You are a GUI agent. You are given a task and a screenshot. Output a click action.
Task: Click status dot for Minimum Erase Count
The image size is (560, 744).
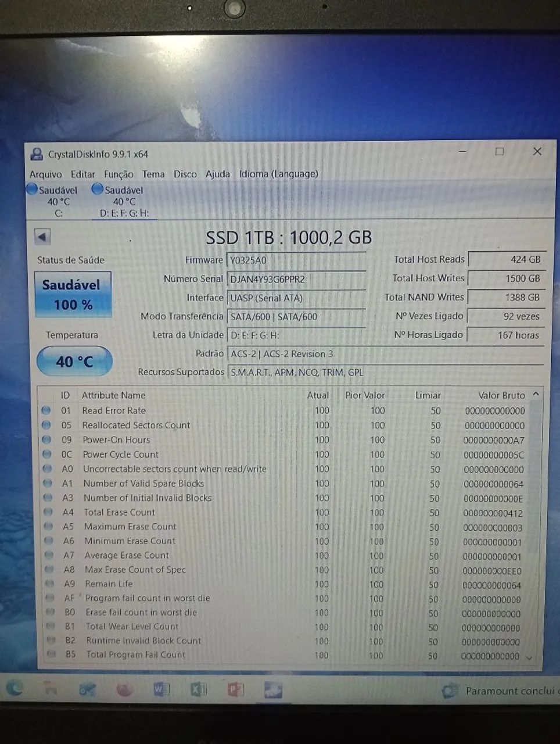tap(49, 541)
